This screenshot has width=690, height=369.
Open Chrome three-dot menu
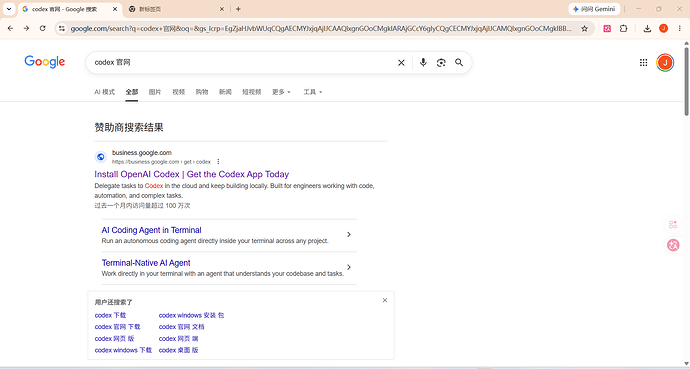coord(679,28)
